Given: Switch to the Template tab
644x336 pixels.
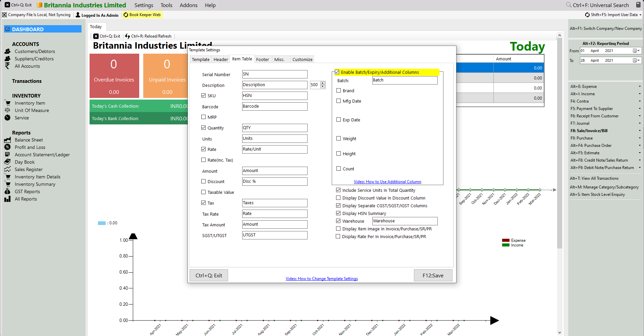Looking at the screenshot, I should click(201, 59).
